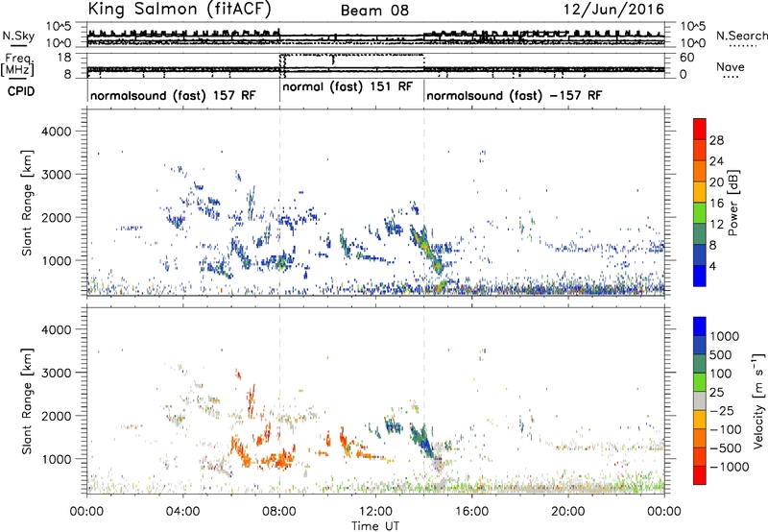
Task: Click 'normalsound (fast) 157 RF' text
Action: [x=173, y=95]
